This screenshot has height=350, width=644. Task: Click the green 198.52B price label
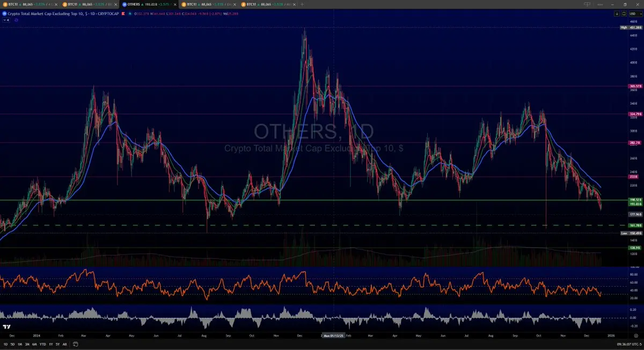[x=634, y=199]
